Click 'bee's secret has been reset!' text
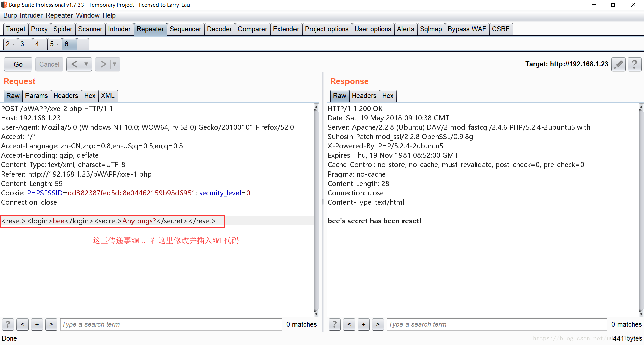 [x=375, y=221]
